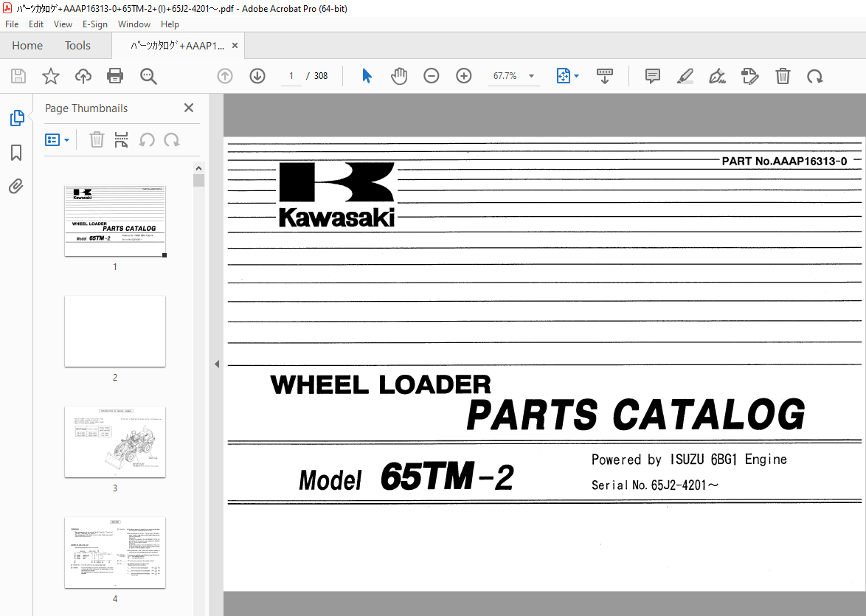This screenshot has width=866, height=616.
Task: Expand Fit page options arrow
Action: coord(577,76)
